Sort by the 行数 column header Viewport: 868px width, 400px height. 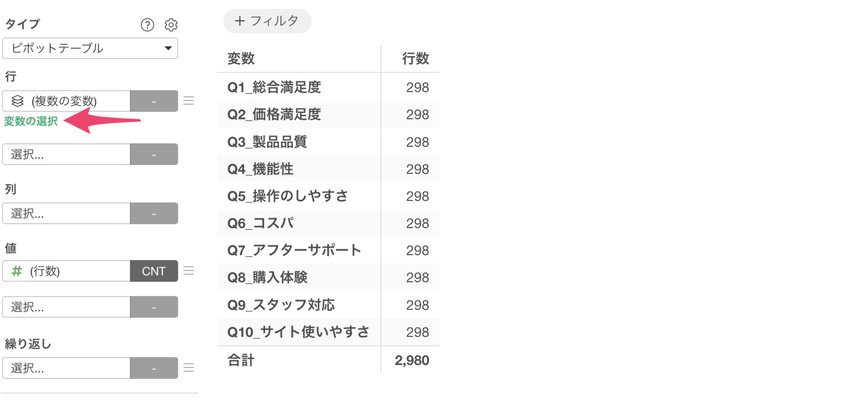(415, 58)
